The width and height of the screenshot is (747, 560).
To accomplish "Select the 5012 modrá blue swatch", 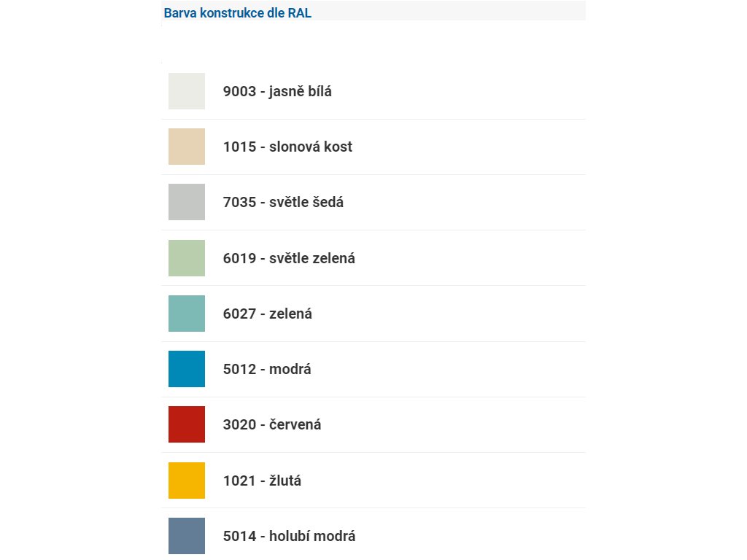I will coord(187,369).
